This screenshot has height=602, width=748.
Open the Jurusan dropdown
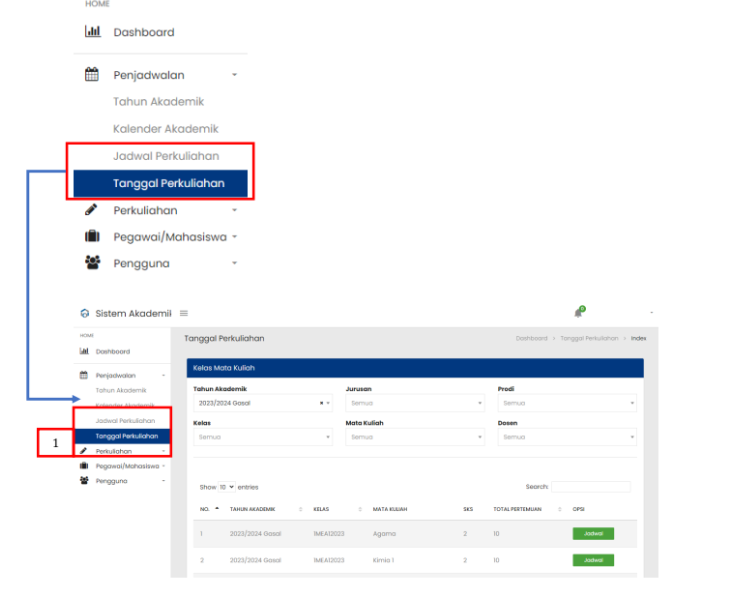(x=414, y=404)
